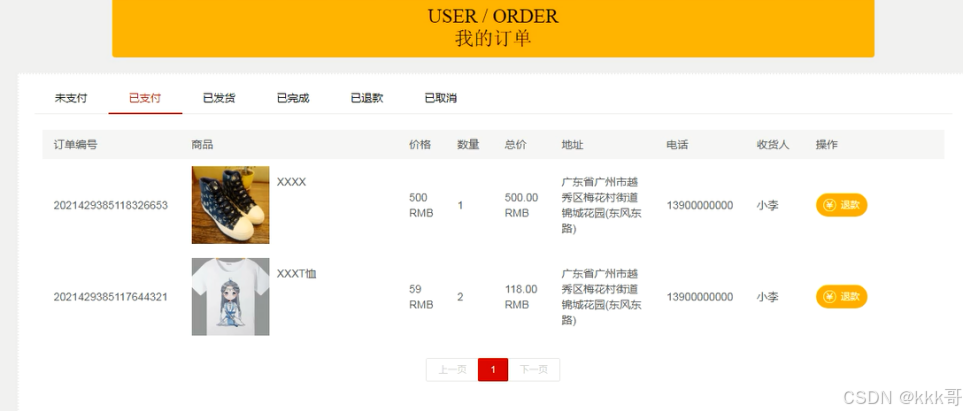Select order number 2021429385118326653

coord(110,205)
